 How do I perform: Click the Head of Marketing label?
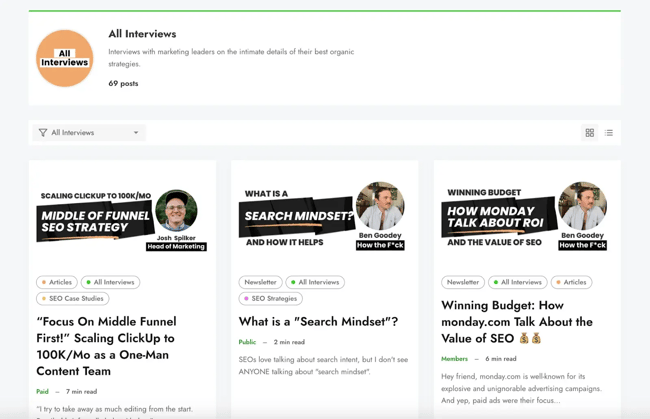tap(176, 247)
